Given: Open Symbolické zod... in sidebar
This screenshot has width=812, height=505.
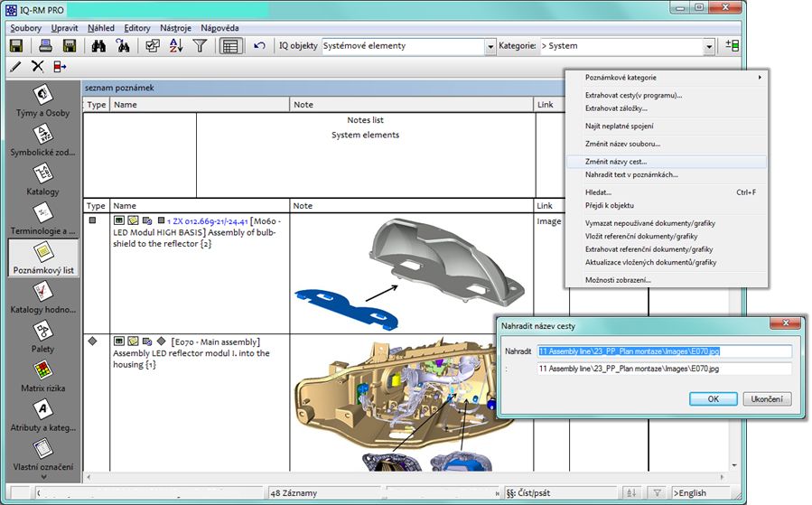Looking at the screenshot, I should (42, 140).
